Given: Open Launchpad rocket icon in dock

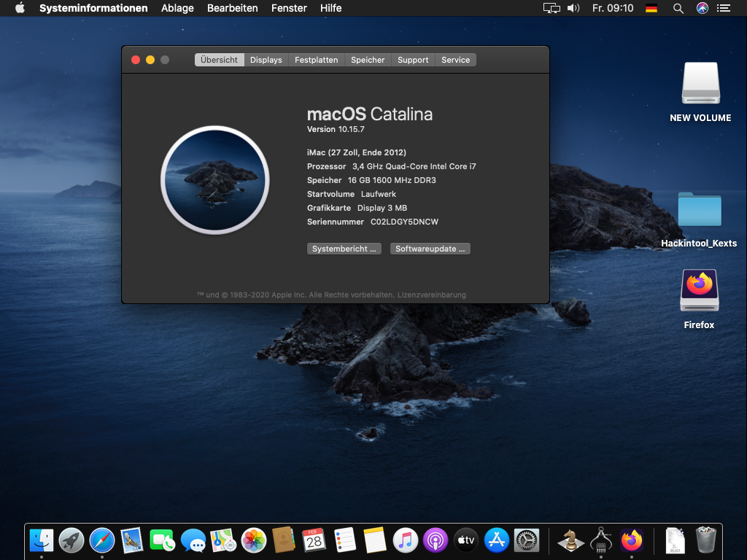Looking at the screenshot, I should click(71, 540).
